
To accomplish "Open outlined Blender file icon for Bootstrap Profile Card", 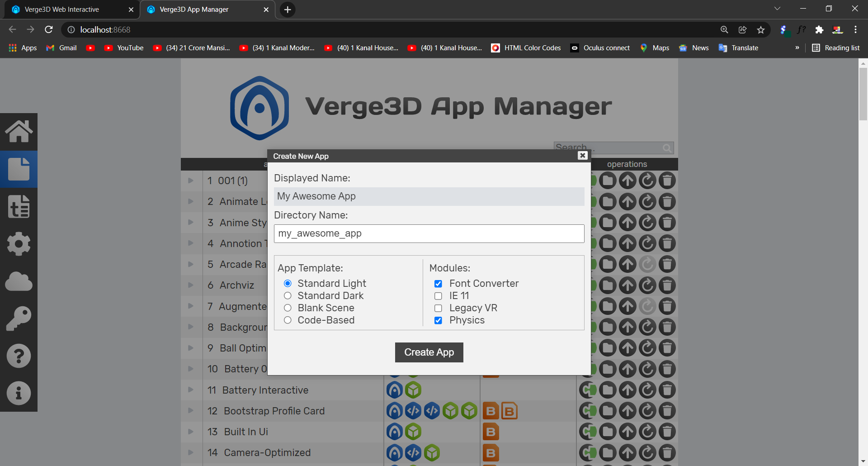I will pyautogui.click(x=509, y=411).
